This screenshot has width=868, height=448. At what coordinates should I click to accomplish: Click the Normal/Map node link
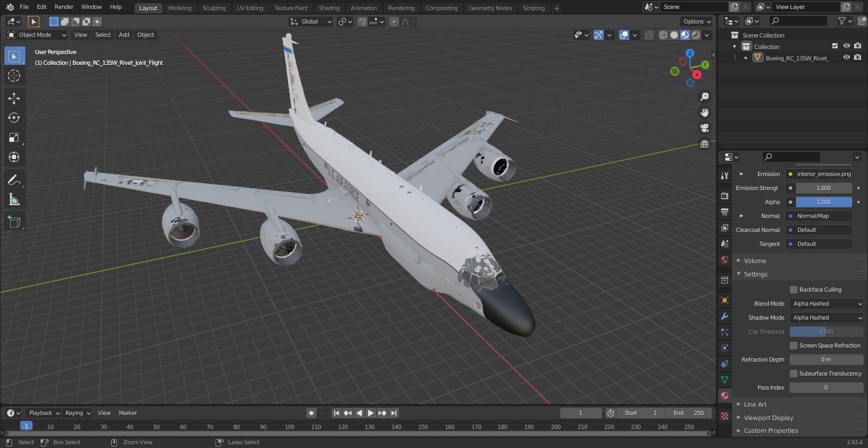(819, 216)
